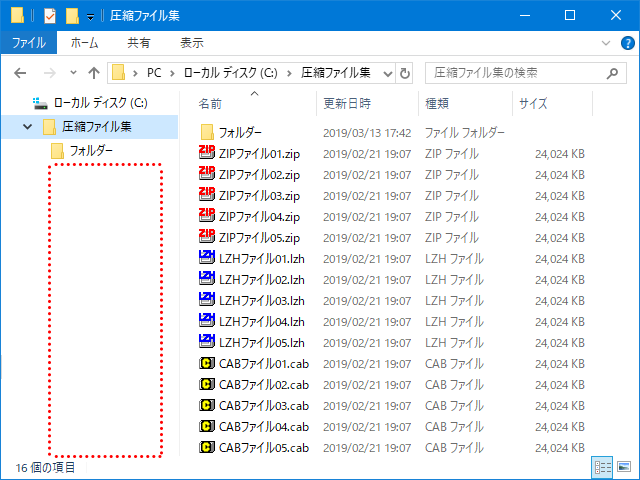Select the LZHファイル03.lzh file icon
Viewport: 640px width, 480px height.
tap(207, 300)
